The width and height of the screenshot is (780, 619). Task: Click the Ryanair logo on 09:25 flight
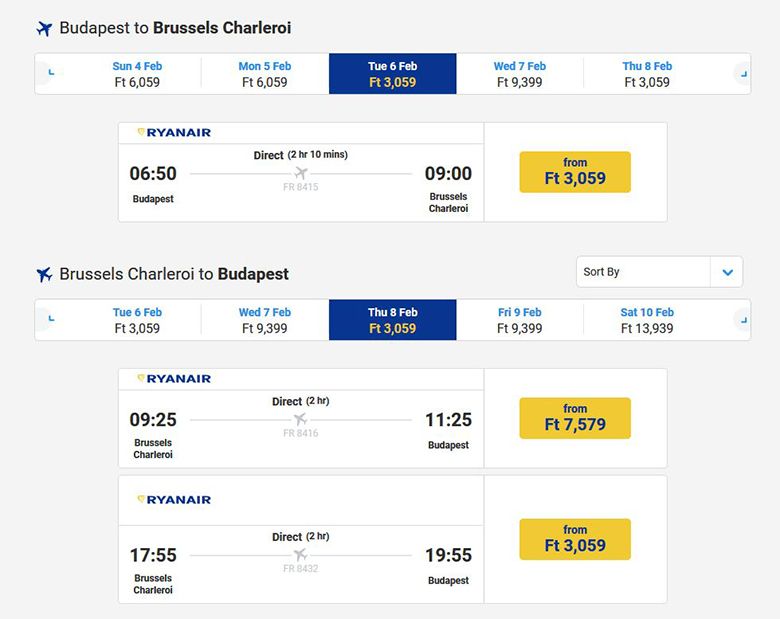tap(174, 379)
